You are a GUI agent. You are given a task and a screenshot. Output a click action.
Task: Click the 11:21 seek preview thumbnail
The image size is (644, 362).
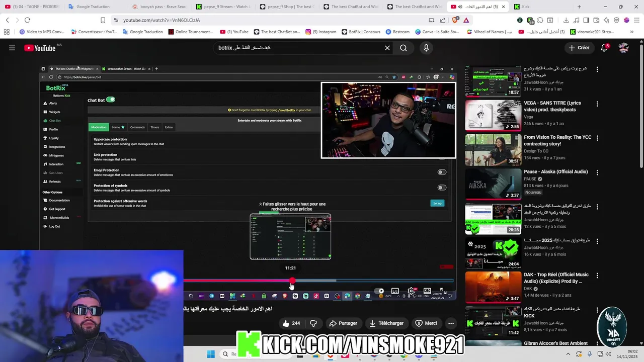pyautogui.click(x=290, y=237)
